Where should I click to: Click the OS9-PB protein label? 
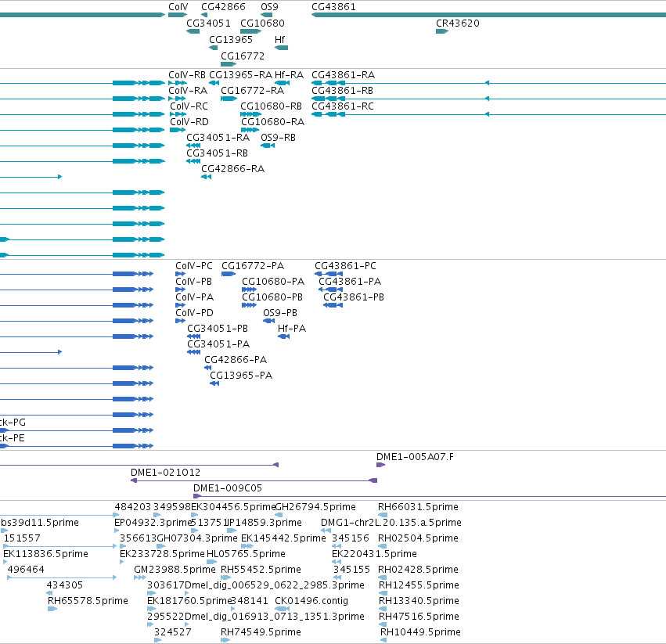[280, 313]
